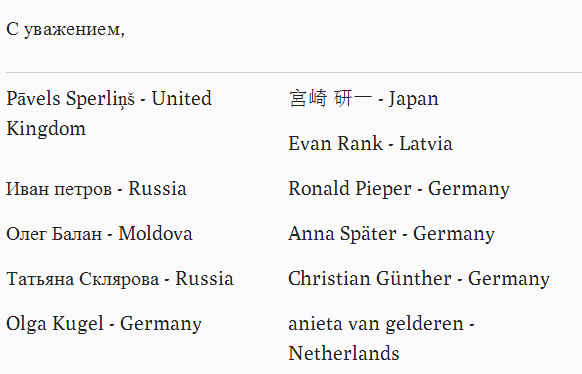
Task: Click the 'С уважением,' closing text
Action: (65, 29)
